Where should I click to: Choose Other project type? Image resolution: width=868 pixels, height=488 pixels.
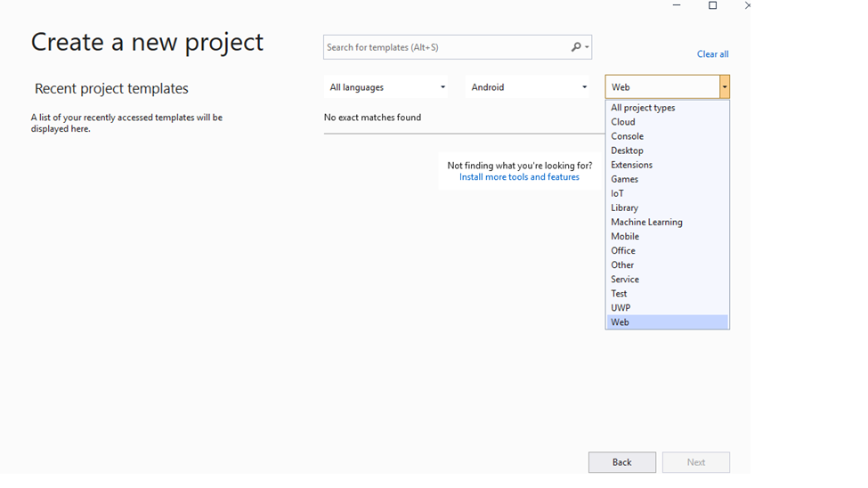(x=667, y=264)
